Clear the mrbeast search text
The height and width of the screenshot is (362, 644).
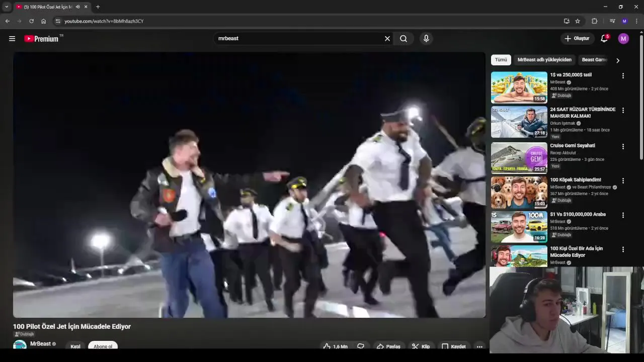tap(387, 39)
